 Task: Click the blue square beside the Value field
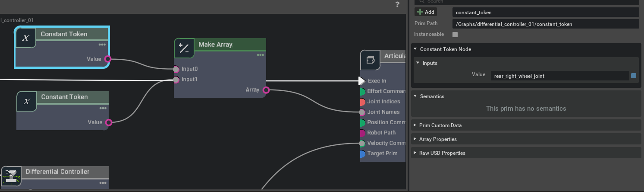634,76
